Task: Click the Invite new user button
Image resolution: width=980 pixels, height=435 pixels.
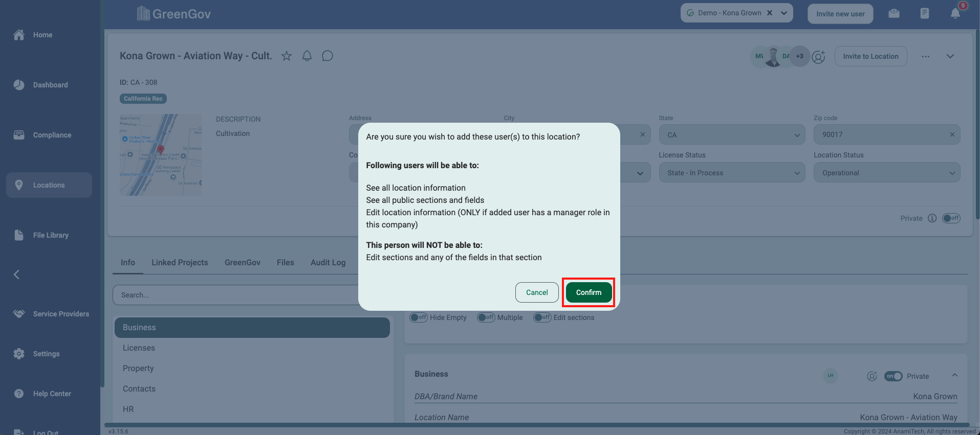Action: [x=840, y=14]
